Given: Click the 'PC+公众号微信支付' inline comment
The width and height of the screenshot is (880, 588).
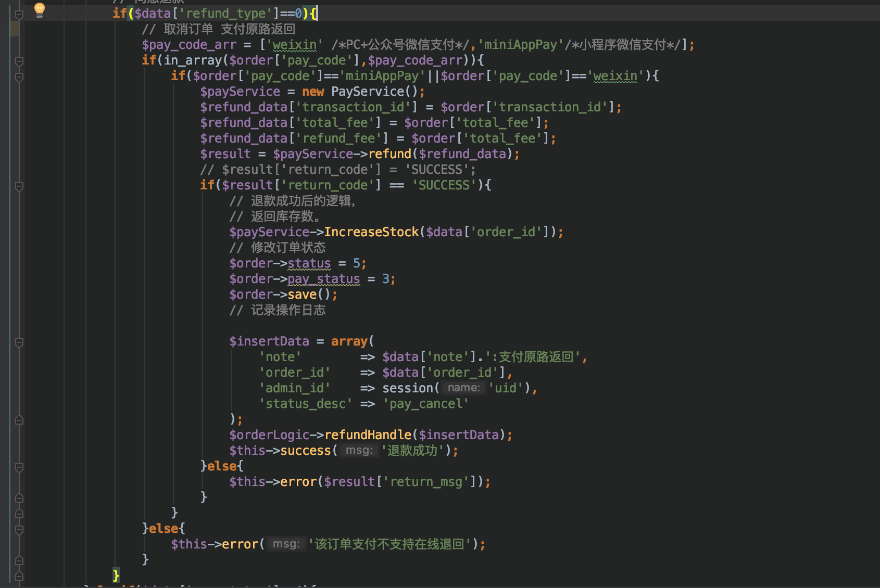Looking at the screenshot, I should [400, 45].
